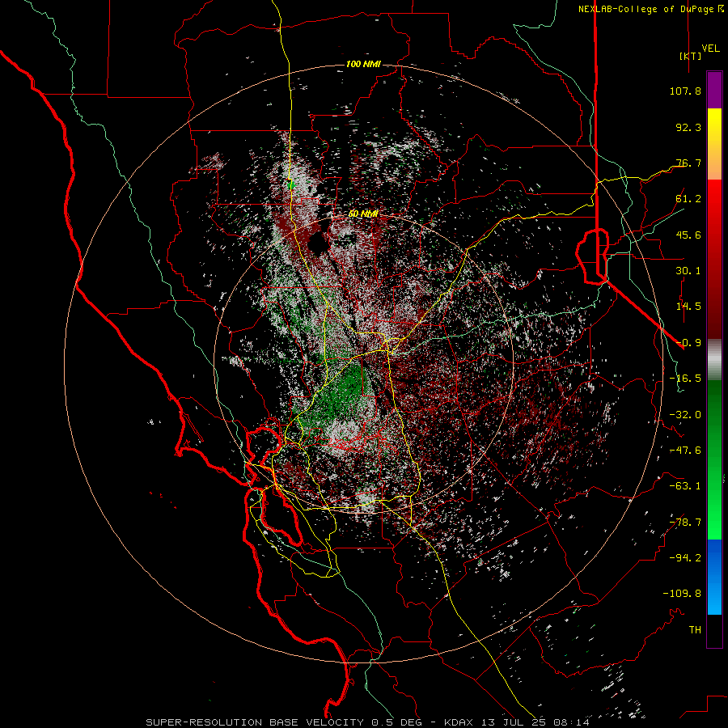Screen dimensions: 728x728
Task: Click the 30.1 value on velocity scale
Action: [x=688, y=271]
